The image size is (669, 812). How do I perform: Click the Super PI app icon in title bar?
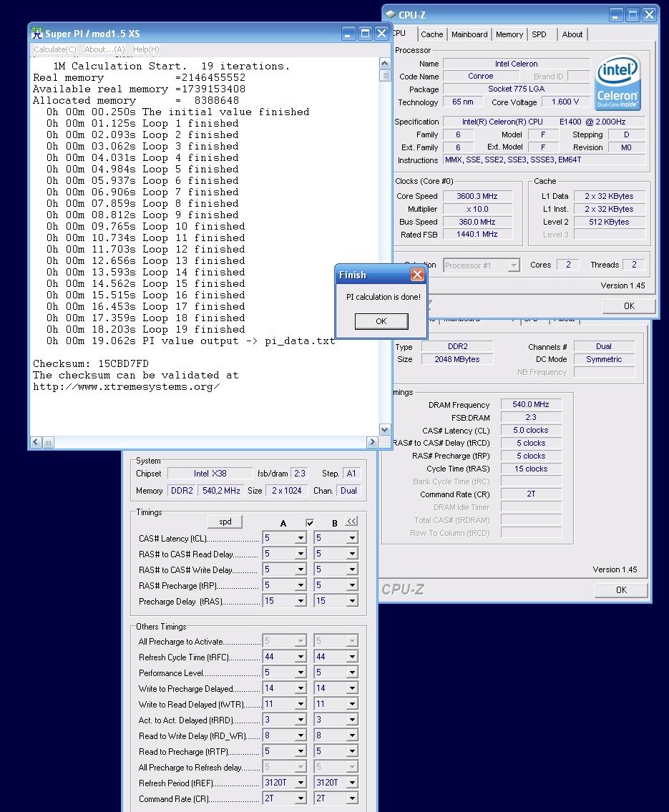point(36,33)
